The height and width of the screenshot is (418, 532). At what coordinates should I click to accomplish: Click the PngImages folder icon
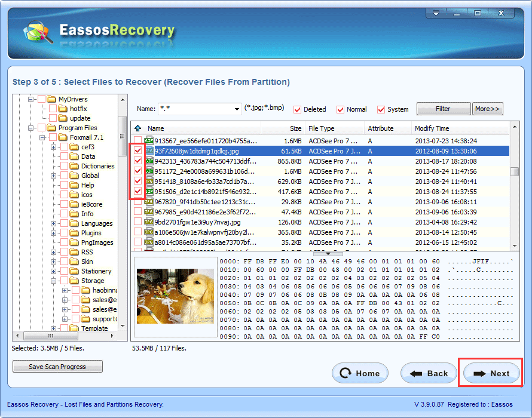(74, 242)
